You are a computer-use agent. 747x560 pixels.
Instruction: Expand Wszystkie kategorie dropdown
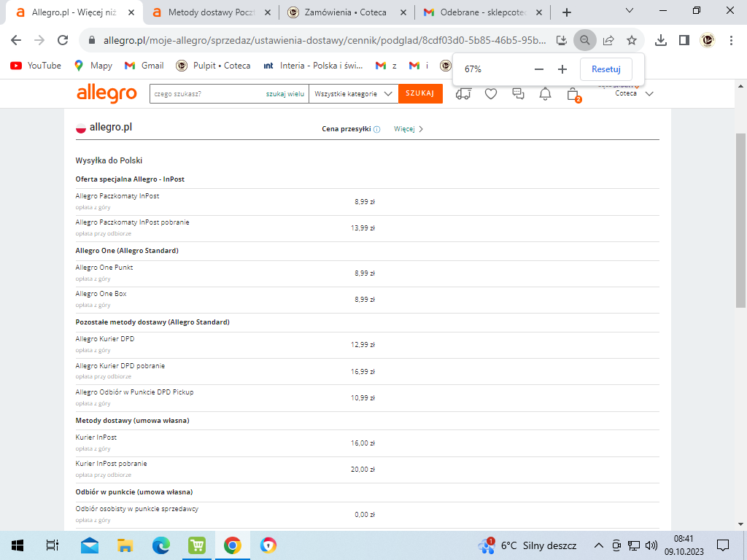[x=354, y=93]
